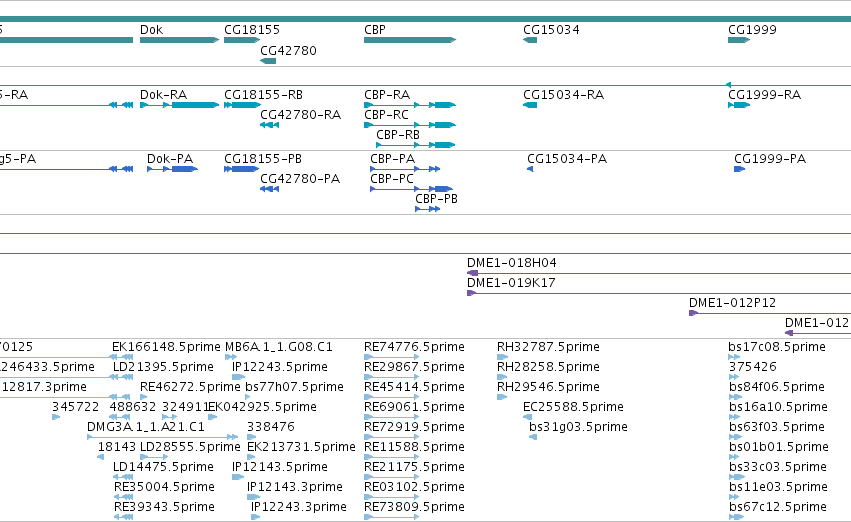Select the 345722 EST label

(x=75, y=407)
